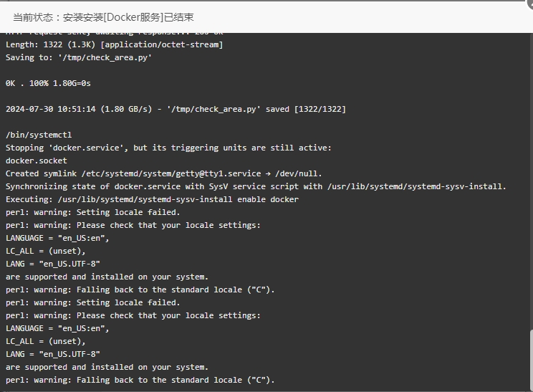Click the '0K . 100% 1.80G=0s' progress line
533x392 pixels.
point(48,83)
